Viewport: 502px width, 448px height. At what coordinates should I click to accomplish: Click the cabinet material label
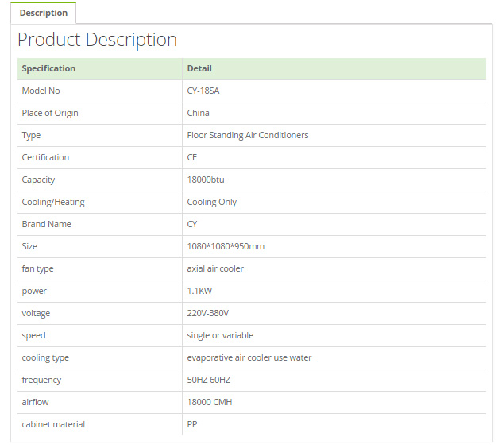click(x=53, y=425)
